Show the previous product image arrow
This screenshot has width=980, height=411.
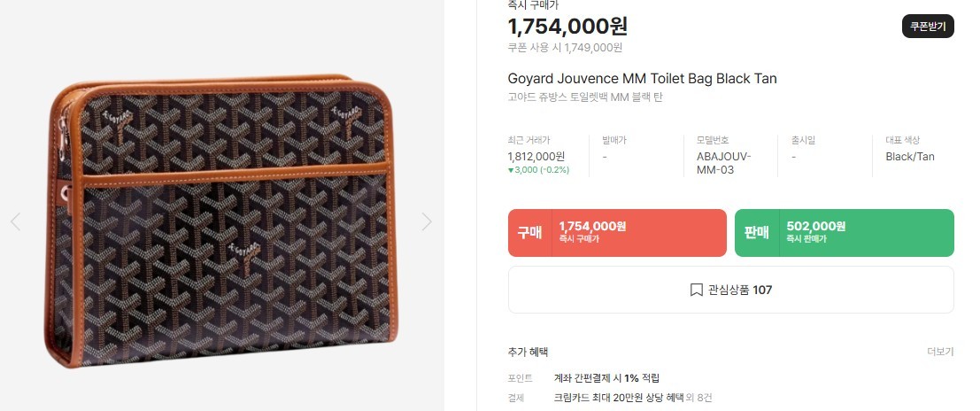pos(15,221)
